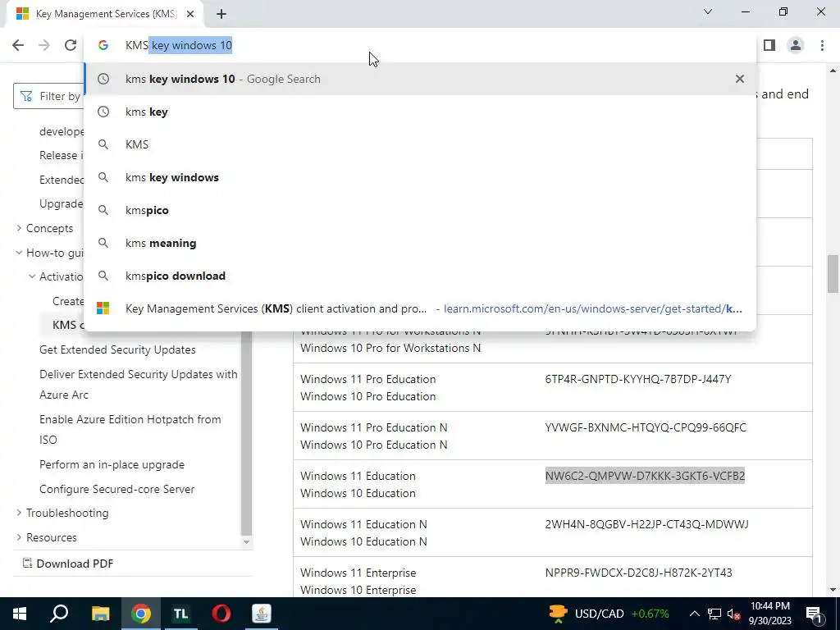The image size is (840, 630).
Task: Open Get Extended Security Updates article
Action: (x=117, y=349)
